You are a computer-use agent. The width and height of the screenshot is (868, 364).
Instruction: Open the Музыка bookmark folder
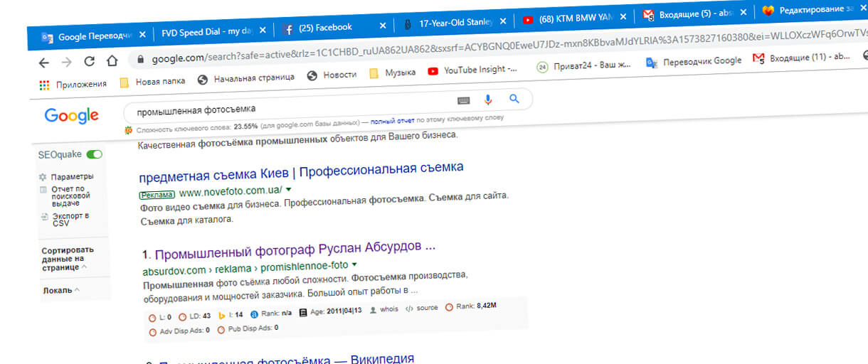click(x=392, y=73)
